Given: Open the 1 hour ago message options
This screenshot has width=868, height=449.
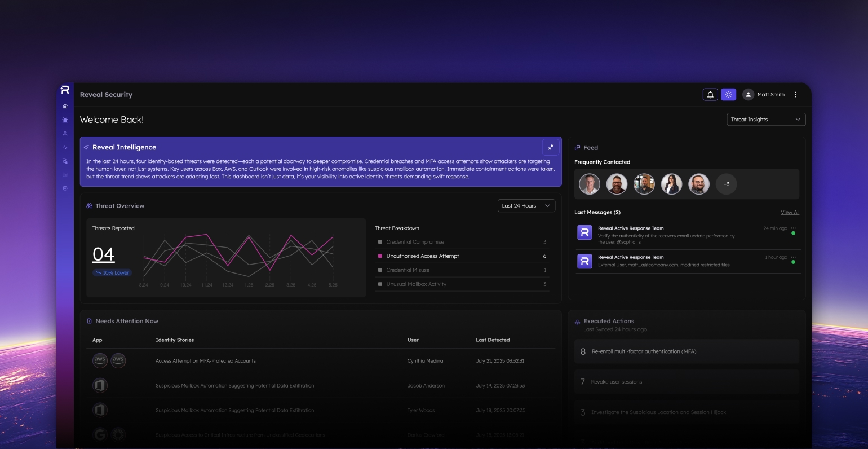Looking at the screenshot, I should tap(794, 257).
